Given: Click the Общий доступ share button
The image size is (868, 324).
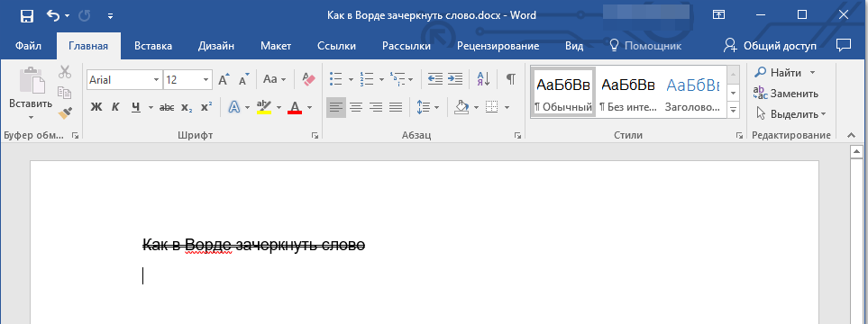Looking at the screenshot, I should pyautogui.click(x=770, y=46).
